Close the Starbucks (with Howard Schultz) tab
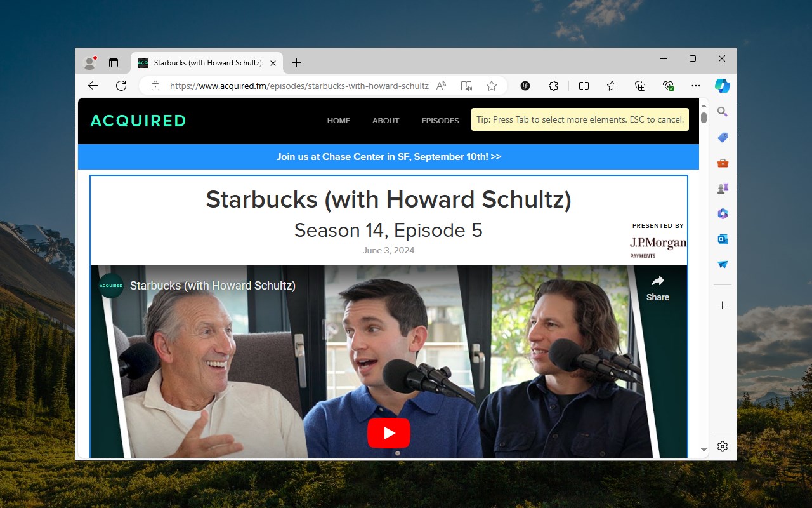Screen dimensions: 812x508 [273, 63]
